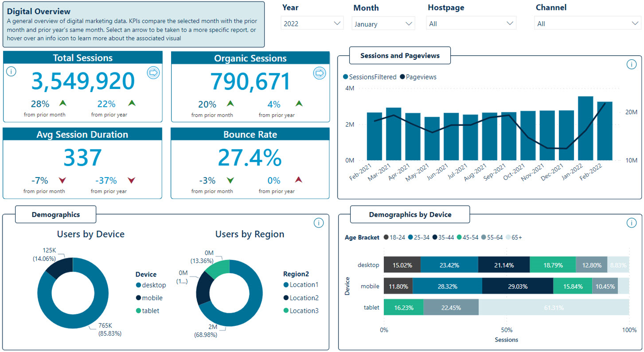Toggle the SessionsFiltered legend item

[370, 77]
